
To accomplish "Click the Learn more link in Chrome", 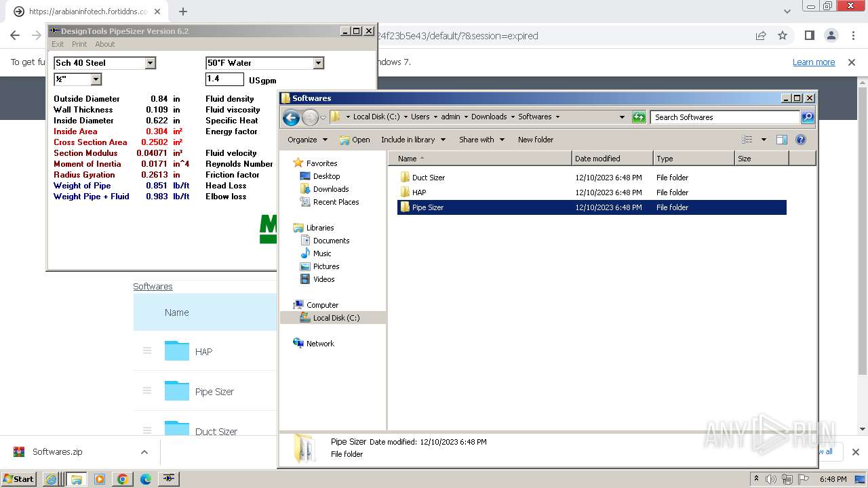I will click(814, 62).
